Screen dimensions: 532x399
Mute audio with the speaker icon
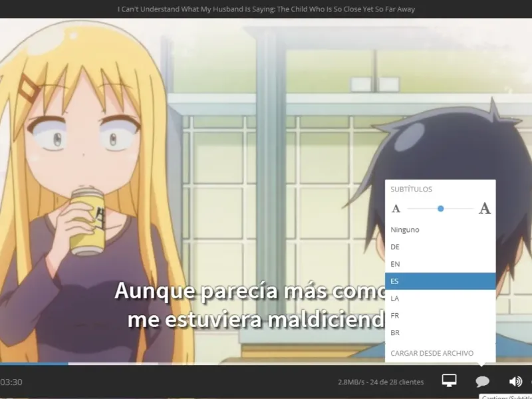(515, 381)
